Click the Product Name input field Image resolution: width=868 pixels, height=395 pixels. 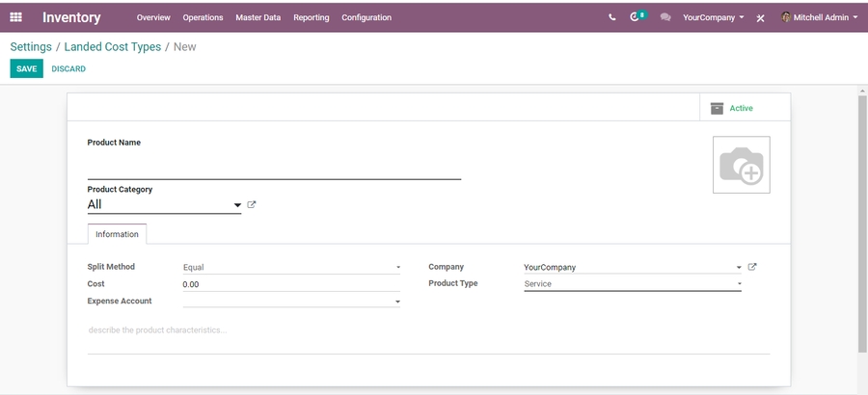click(x=274, y=169)
